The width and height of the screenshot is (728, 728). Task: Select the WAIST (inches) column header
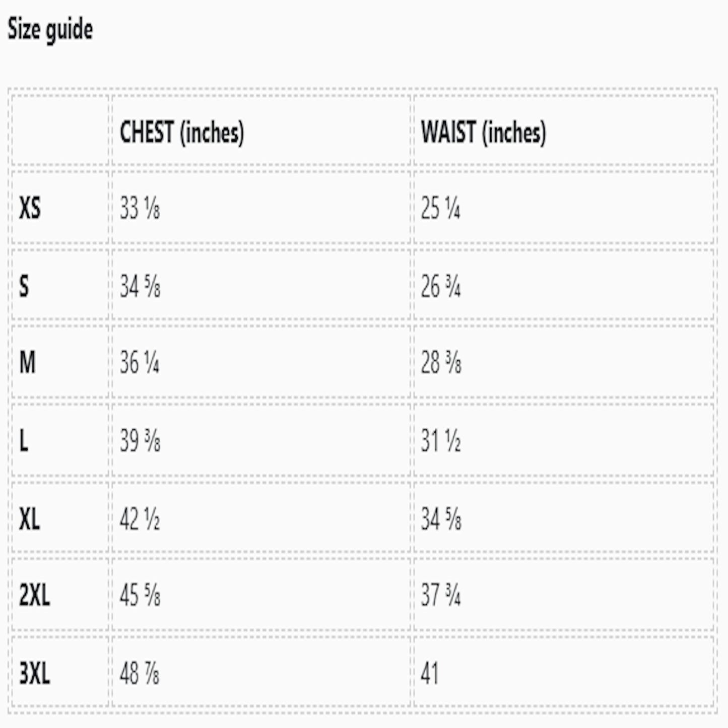click(x=483, y=133)
